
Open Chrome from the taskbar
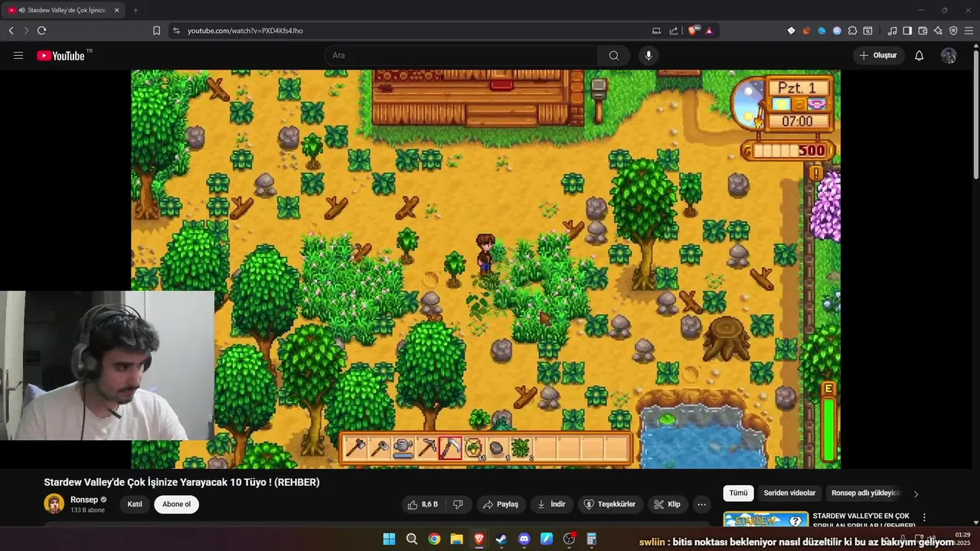pyautogui.click(x=434, y=539)
